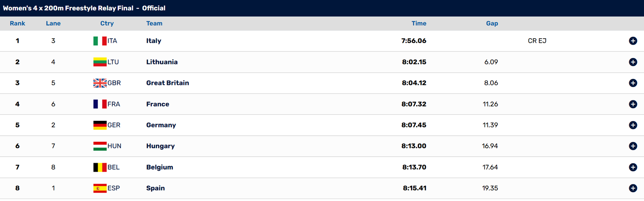This screenshot has width=644, height=201.
Task: Sort by the Rank column header
Action: point(17,23)
